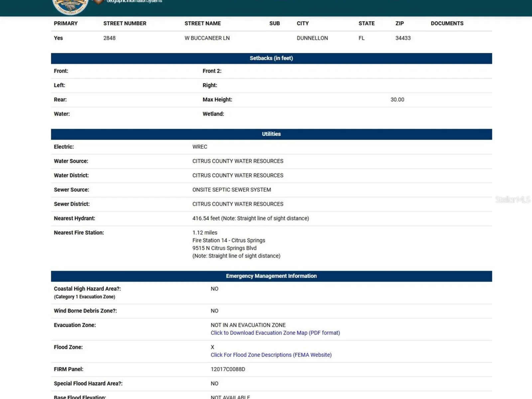Image resolution: width=532 pixels, height=399 pixels.
Task: Select the SUB column header
Action: (275, 23)
